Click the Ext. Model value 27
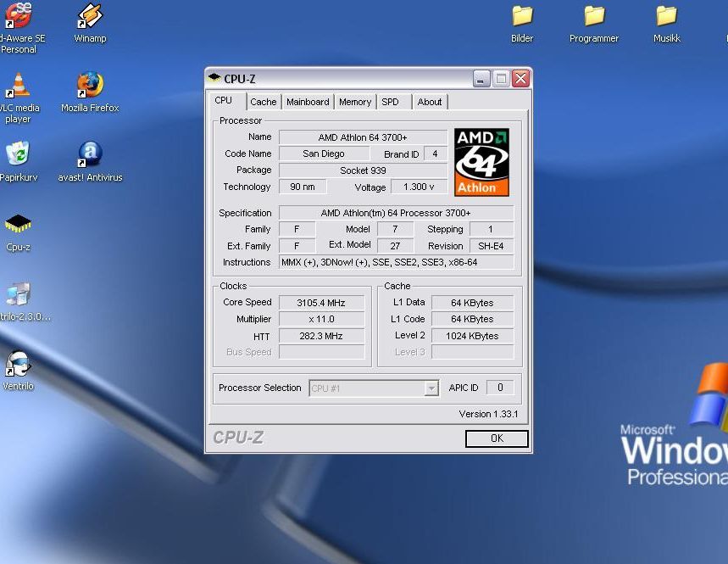The image size is (728, 564). pyautogui.click(x=395, y=246)
